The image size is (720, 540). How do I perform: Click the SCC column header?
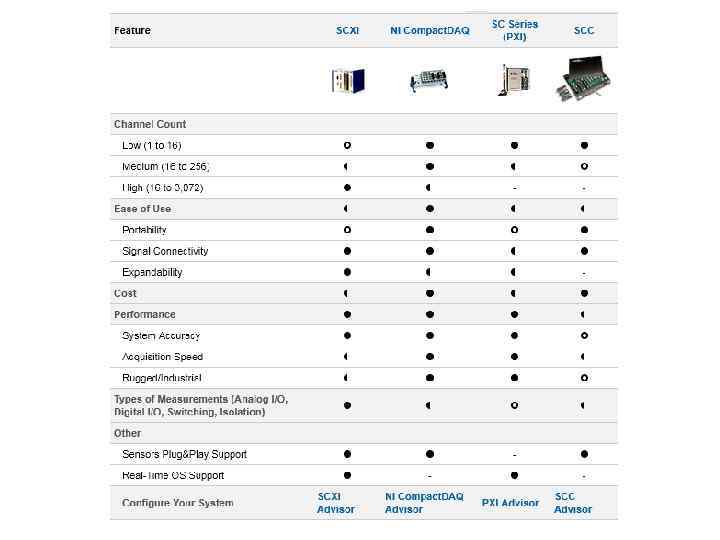[x=584, y=31]
